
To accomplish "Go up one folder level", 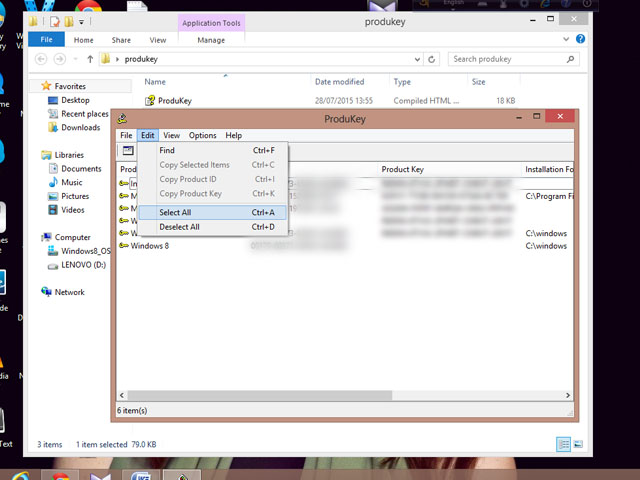I will [90, 59].
